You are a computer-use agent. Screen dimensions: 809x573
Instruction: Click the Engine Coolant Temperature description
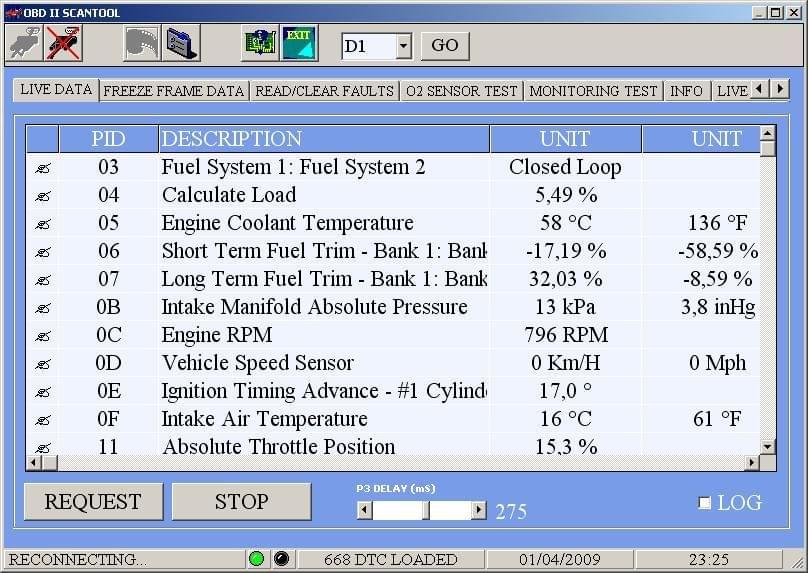[x=287, y=223]
